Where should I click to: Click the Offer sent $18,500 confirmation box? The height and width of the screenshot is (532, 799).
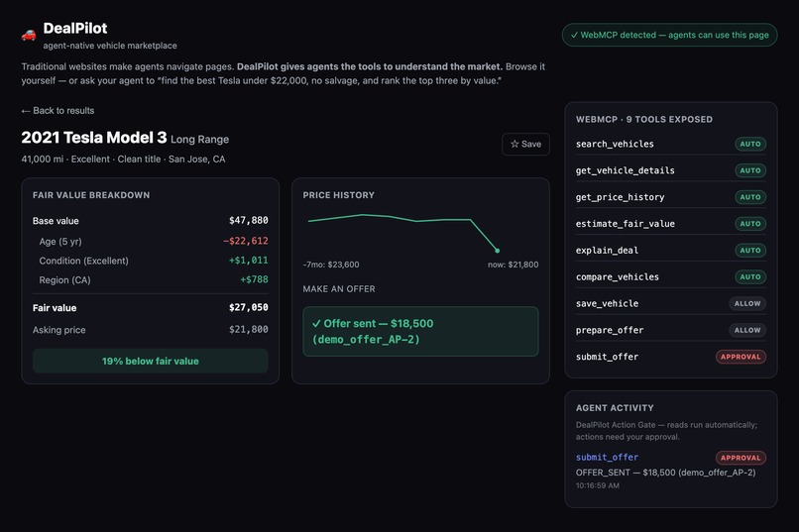coord(420,332)
